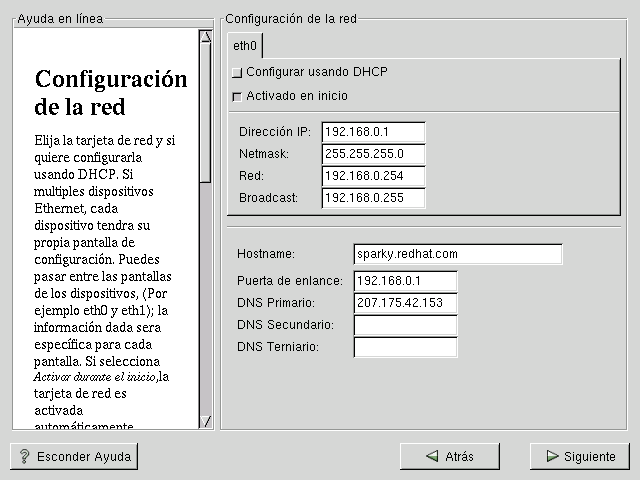This screenshot has height=480, width=640.
Task: Click the Puerta de enlance field
Action: (x=405, y=281)
